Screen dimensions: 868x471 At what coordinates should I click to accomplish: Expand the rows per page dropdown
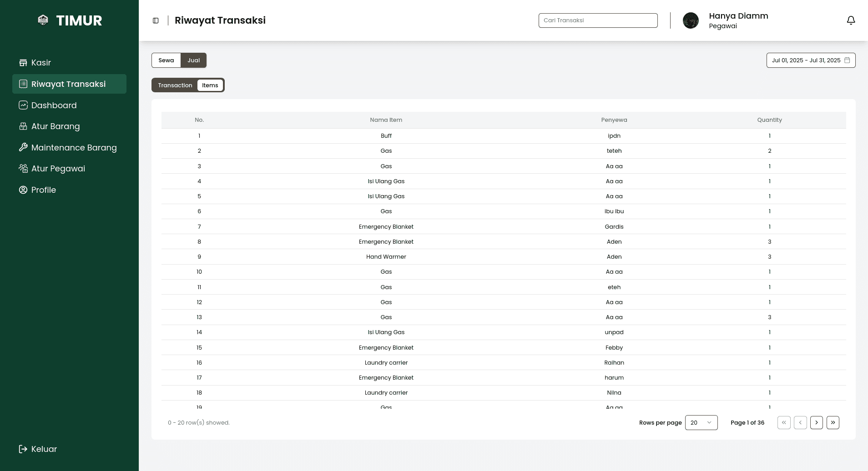click(x=701, y=422)
